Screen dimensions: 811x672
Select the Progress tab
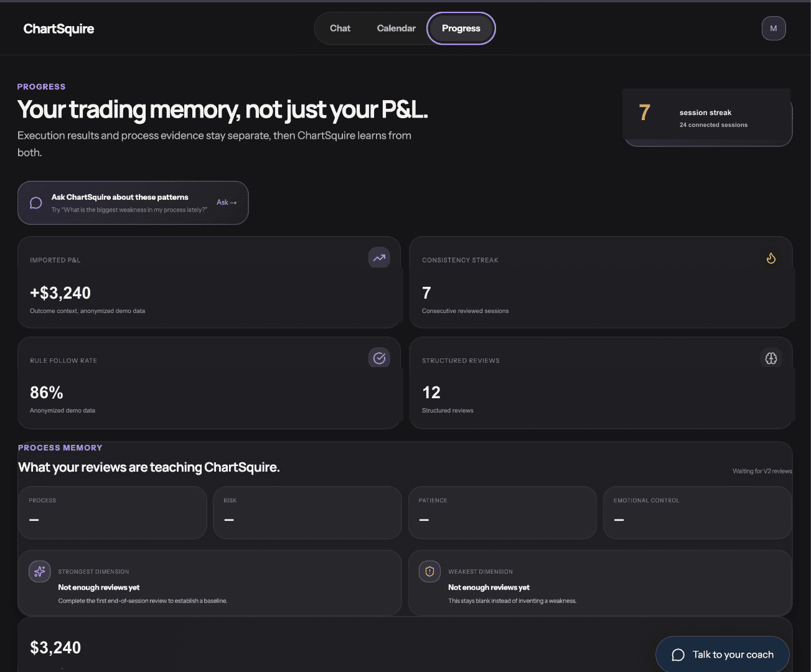pyautogui.click(x=461, y=29)
